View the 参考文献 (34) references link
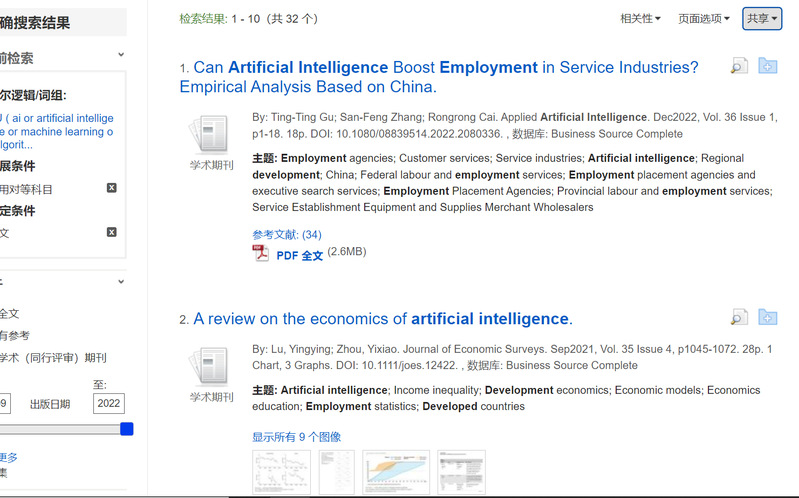799x498 pixels. (x=287, y=234)
